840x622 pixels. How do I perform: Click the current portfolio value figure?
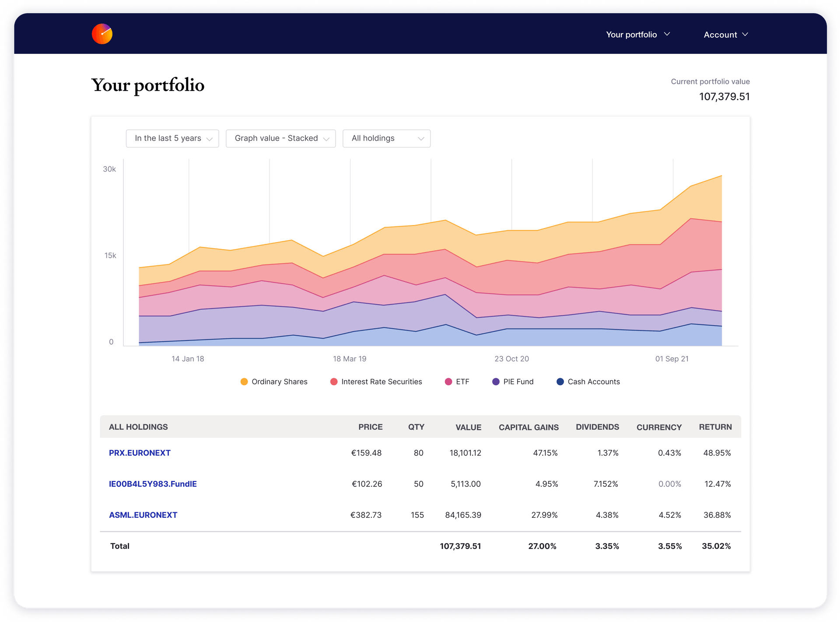click(x=724, y=96)
